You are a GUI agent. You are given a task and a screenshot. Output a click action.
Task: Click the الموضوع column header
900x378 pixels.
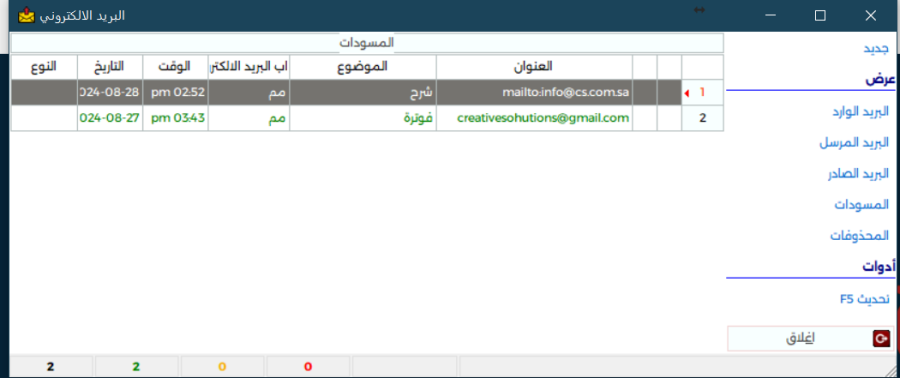tap(363, 67)
